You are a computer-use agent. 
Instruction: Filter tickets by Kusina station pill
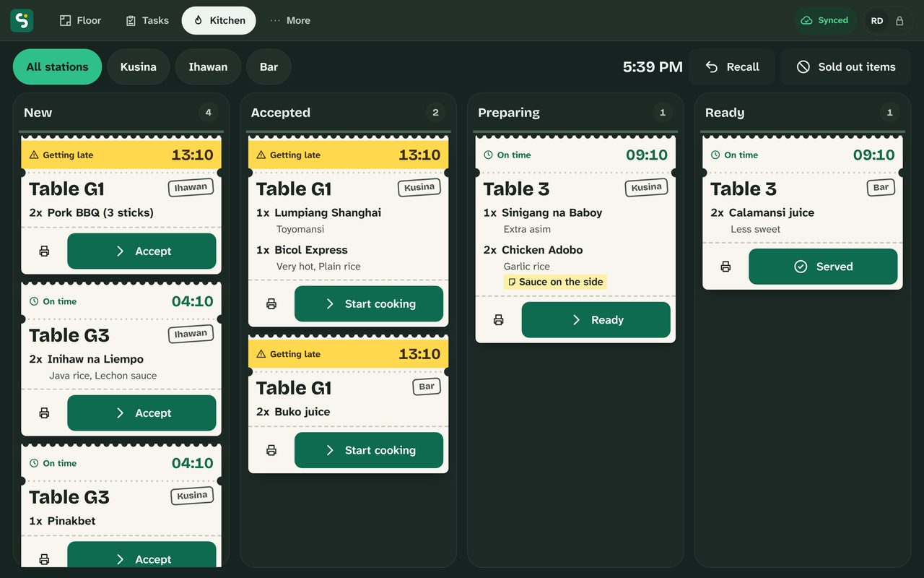138,67
